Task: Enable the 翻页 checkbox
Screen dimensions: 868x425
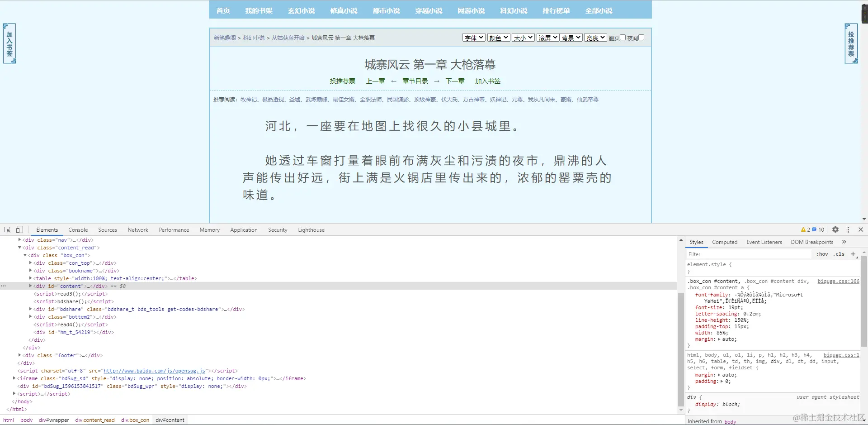Action: tap(623, 37)
